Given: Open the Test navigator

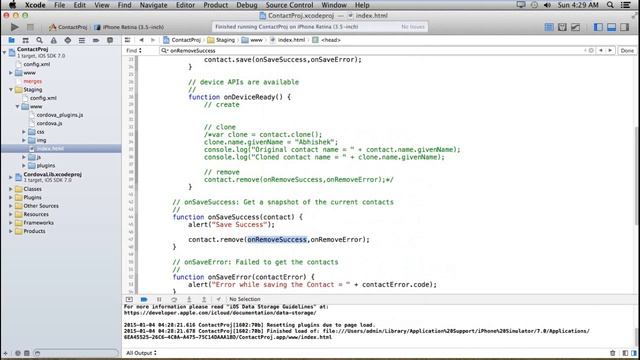Looking at the screenshot, I should 68,40.
